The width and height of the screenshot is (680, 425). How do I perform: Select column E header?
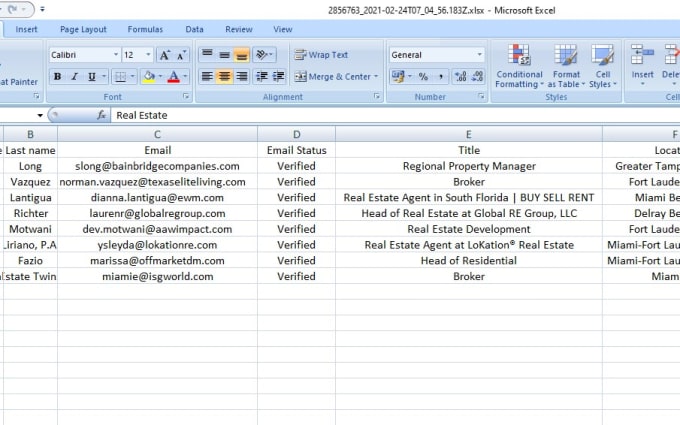[469, 134]
